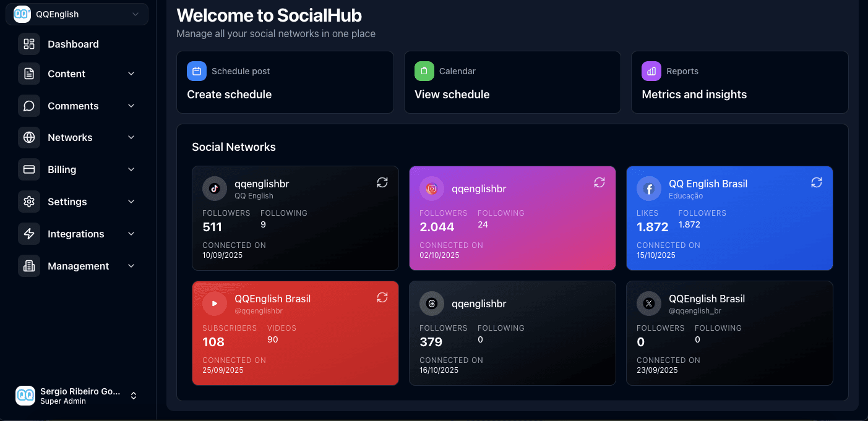Open Metrics and insights

pyautogui.click(x=694, y=95)
